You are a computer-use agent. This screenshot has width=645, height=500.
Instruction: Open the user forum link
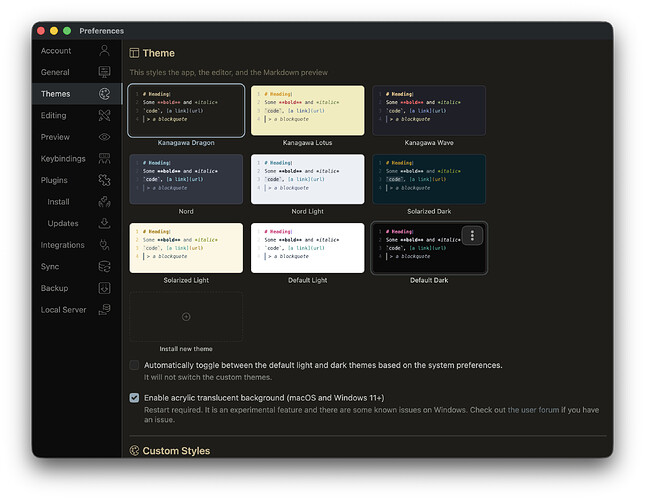534,410
